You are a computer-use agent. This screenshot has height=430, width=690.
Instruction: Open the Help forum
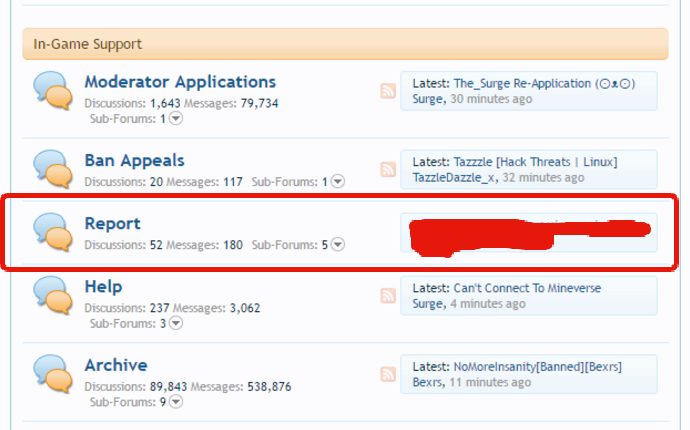103,287
